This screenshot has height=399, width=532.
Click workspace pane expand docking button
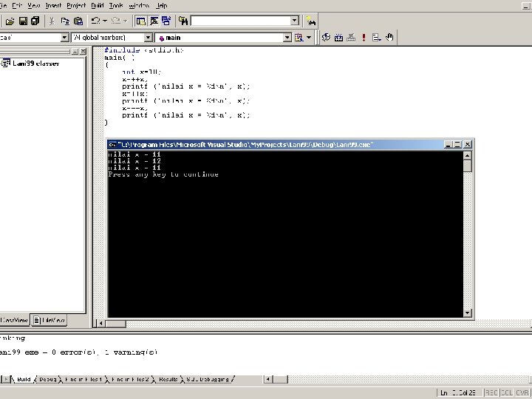75,51
